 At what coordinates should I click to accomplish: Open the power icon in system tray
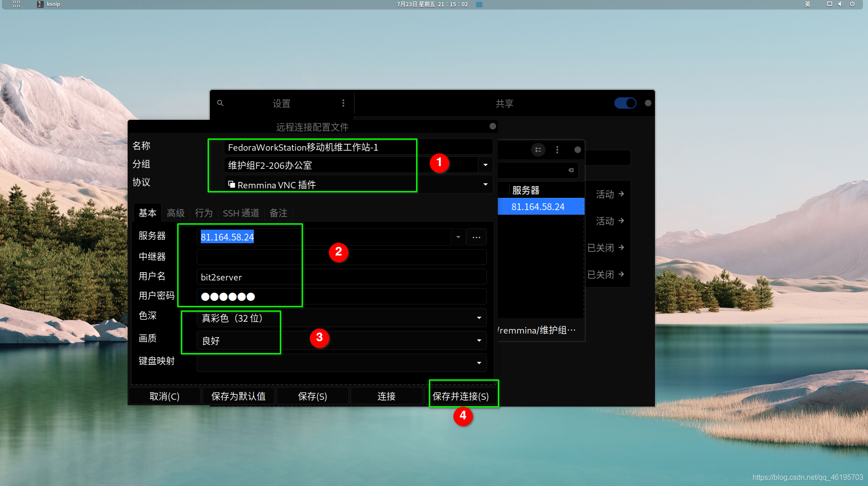tap(853, 4)
